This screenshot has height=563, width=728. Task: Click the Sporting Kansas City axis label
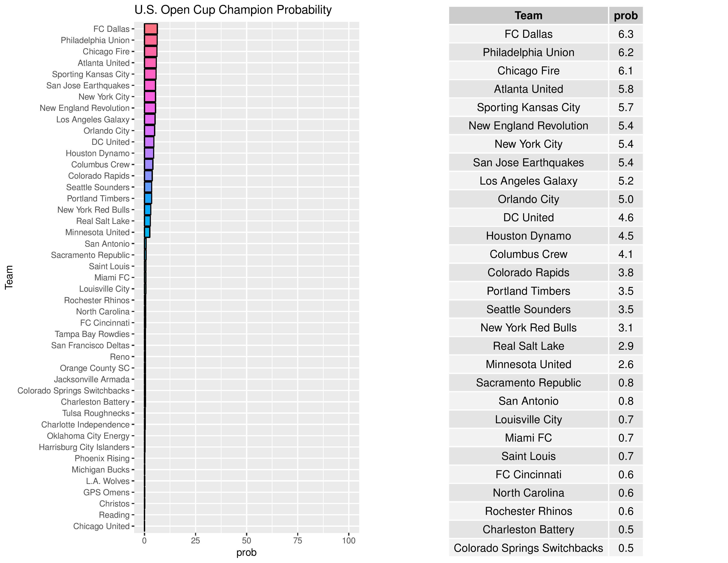pos(90,74)
